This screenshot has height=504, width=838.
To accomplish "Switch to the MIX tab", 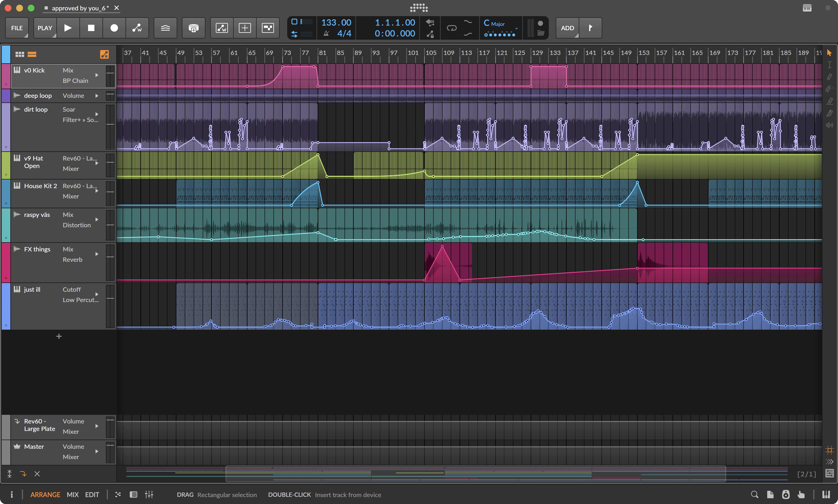I will click(x=73, y=495).
